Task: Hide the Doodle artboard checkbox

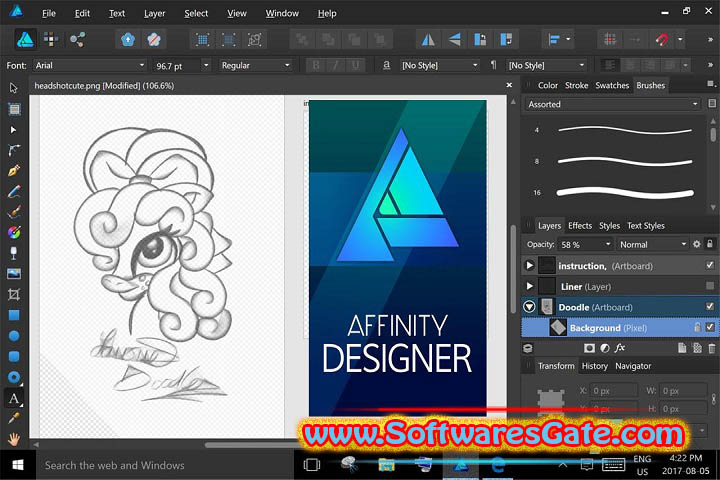Action: pos(710,306)
